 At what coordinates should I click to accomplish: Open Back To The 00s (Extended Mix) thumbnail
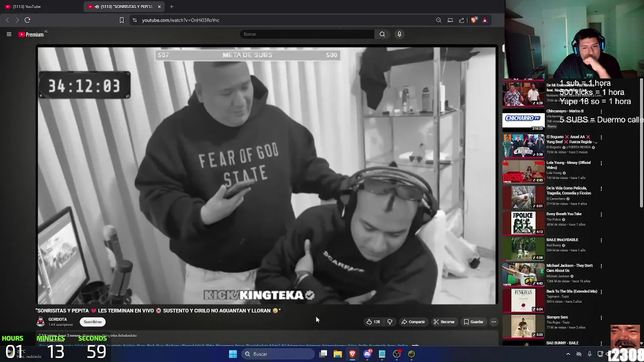523,300
